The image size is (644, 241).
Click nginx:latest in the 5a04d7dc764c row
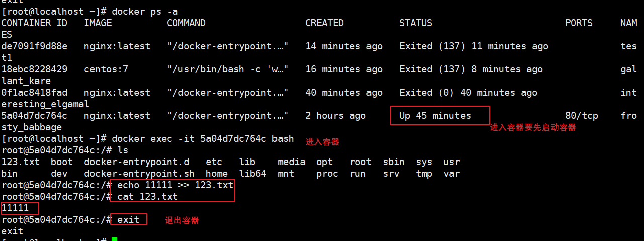pyautogui.click(x=117, y=115)
